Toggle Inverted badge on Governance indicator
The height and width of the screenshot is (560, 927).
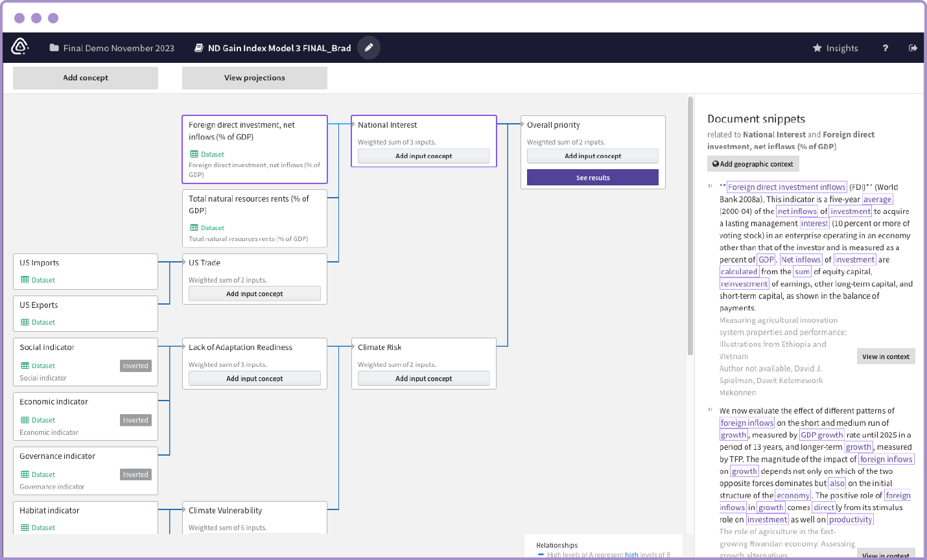[135, 474]
